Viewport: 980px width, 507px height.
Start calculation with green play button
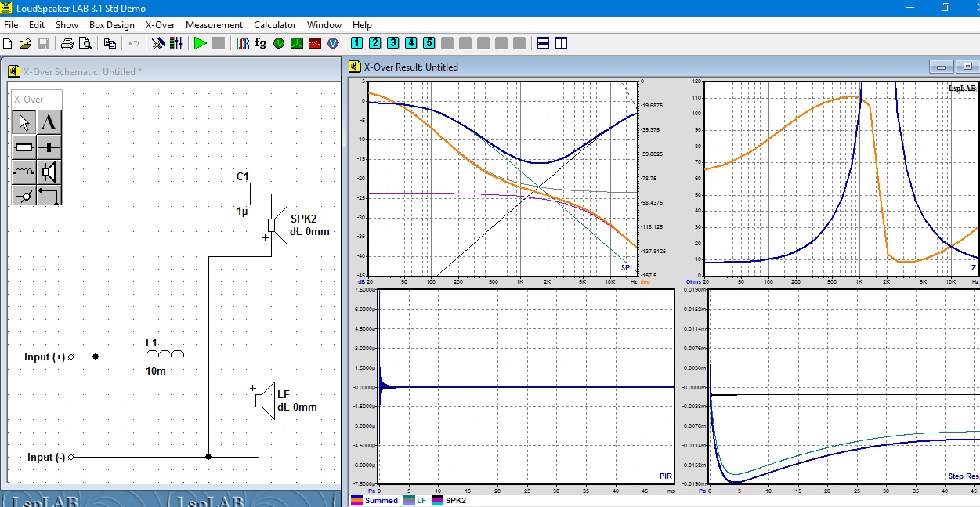point(201,43)
